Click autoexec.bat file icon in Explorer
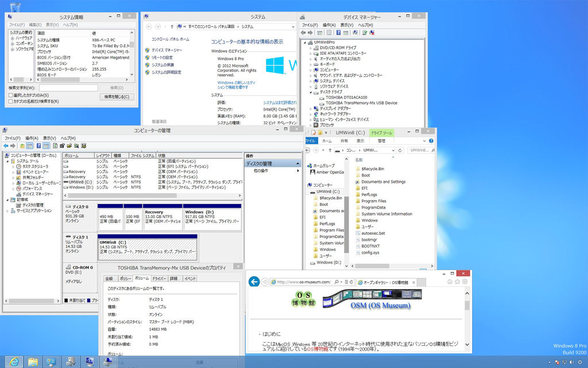The height and width of the screenshot is (368, 588). point(358,233)
